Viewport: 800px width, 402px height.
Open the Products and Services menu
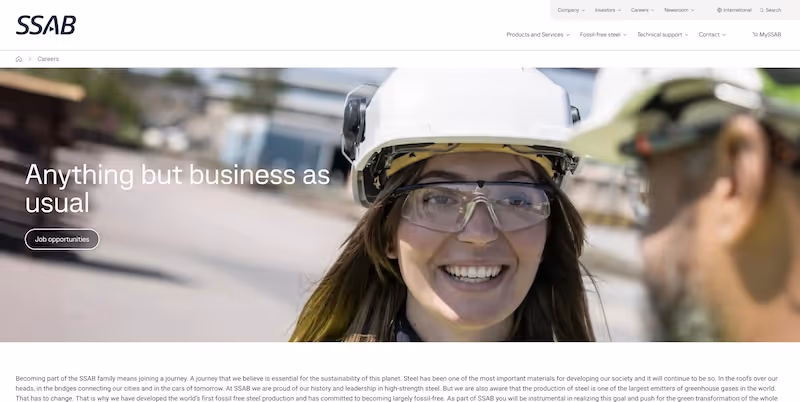click(x=538, y=35)
